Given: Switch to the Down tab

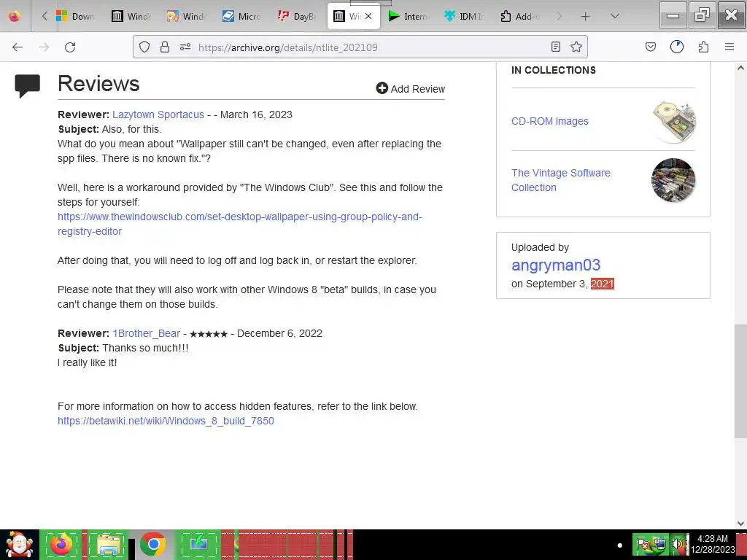Looking at the screenshot, I should (x=76, y=16).
